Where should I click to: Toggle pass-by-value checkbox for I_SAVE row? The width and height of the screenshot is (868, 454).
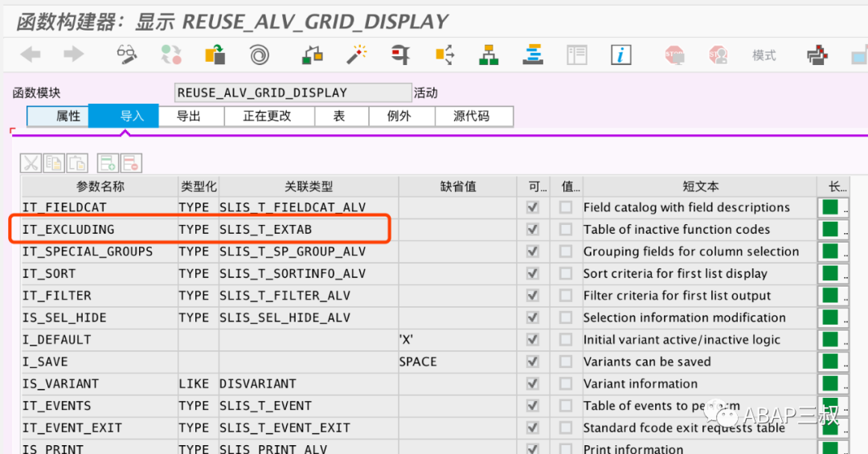point(565,362)
